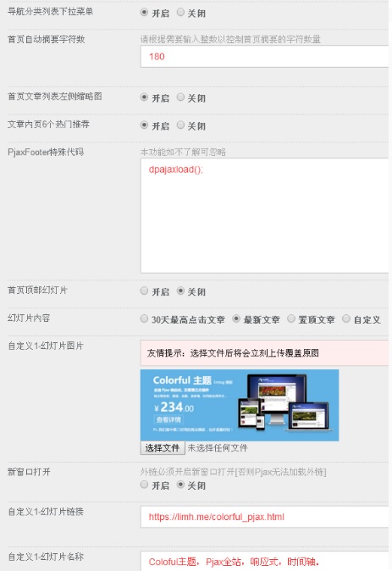Screen dimensions: 392x571
Task: Select 开启 for 文章内页6个热门推荐
Action: pyautogui.click(x=144, y=125)
